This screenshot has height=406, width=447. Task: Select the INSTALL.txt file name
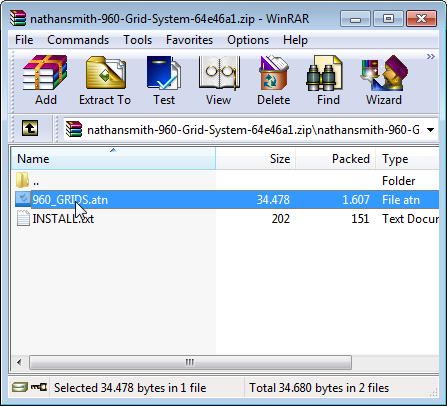[x=63, y=219]
